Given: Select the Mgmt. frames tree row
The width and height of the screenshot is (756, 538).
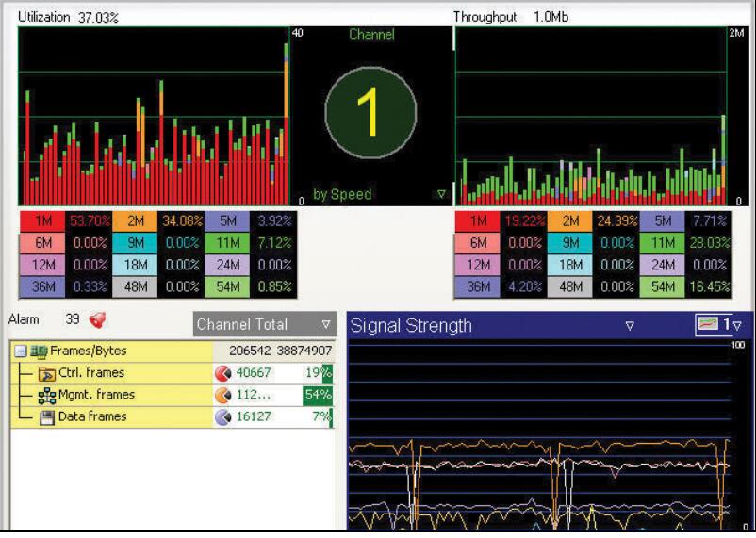Looking at the screenshot, I should pyautogui.click(x=173, y=396).
